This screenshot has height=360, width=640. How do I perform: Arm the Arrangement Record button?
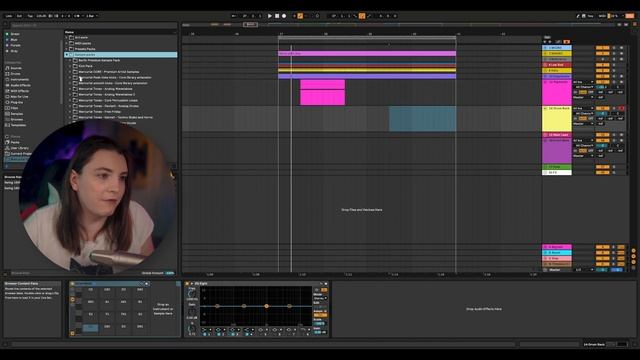pyautogui.click(x=284, y=16)
